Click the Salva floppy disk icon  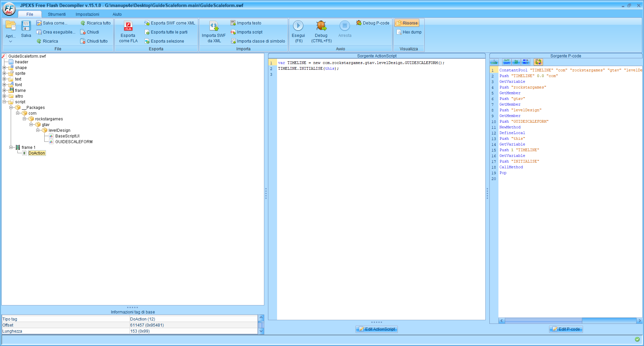26,26
